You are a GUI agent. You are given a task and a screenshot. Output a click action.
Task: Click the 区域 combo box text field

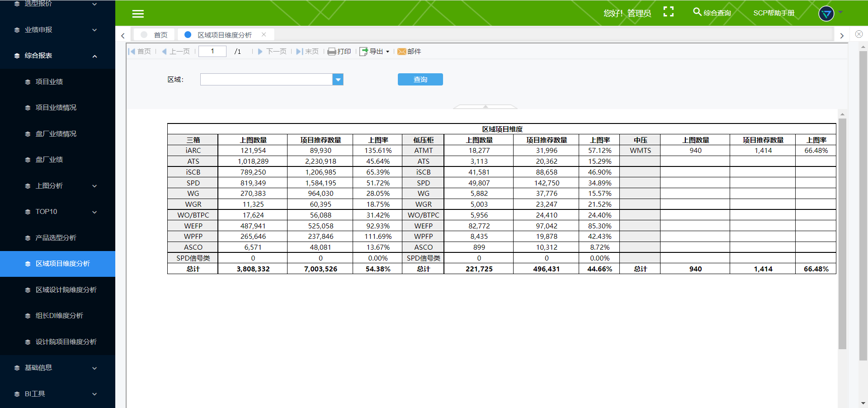click(x=266, y=80)
